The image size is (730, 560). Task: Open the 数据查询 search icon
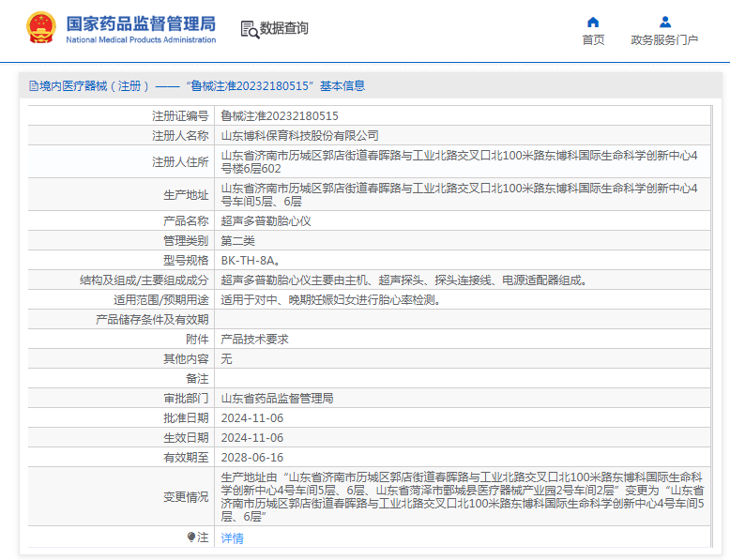(x=250, y=29)
